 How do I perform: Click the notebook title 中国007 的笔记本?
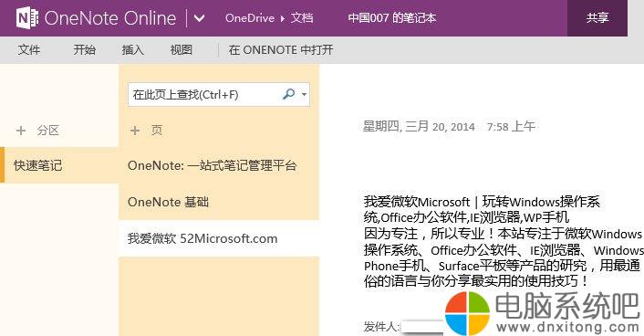pos(392,18)
